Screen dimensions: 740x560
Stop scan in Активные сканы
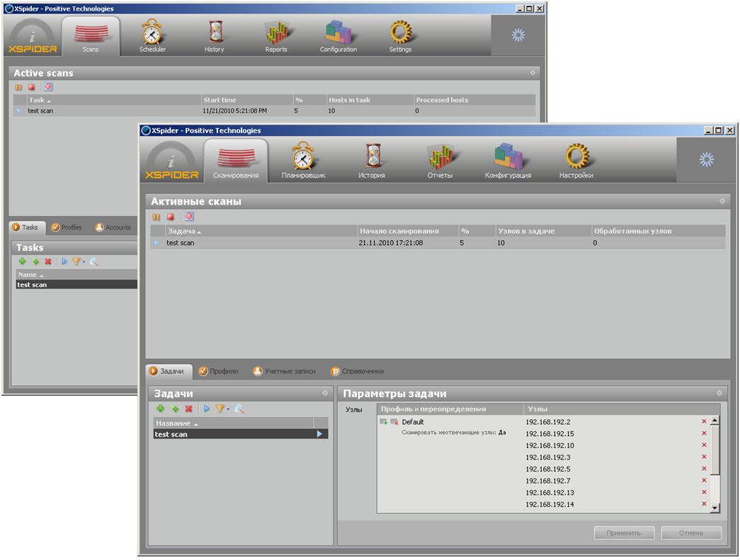click(x=171, y=217)
